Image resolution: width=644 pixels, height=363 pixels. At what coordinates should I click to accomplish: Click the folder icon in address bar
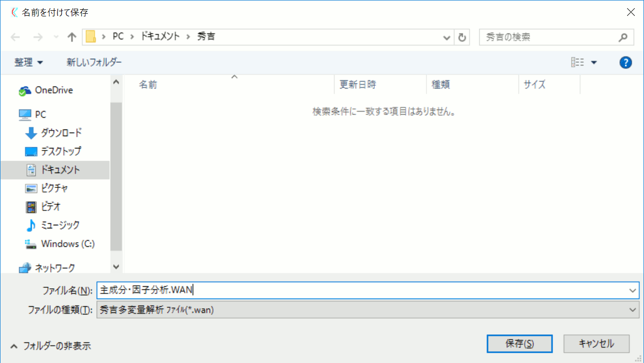click(x=91, y=37)
